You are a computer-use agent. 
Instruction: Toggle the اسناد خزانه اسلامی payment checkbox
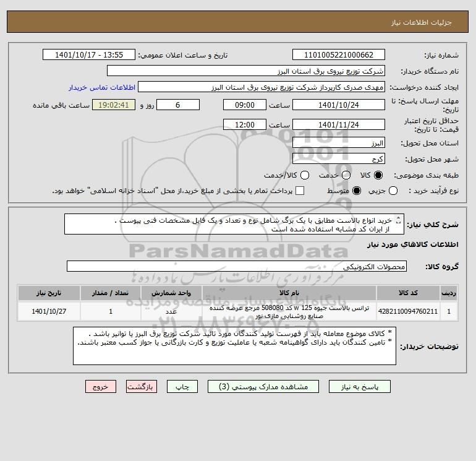coord(300,191)
